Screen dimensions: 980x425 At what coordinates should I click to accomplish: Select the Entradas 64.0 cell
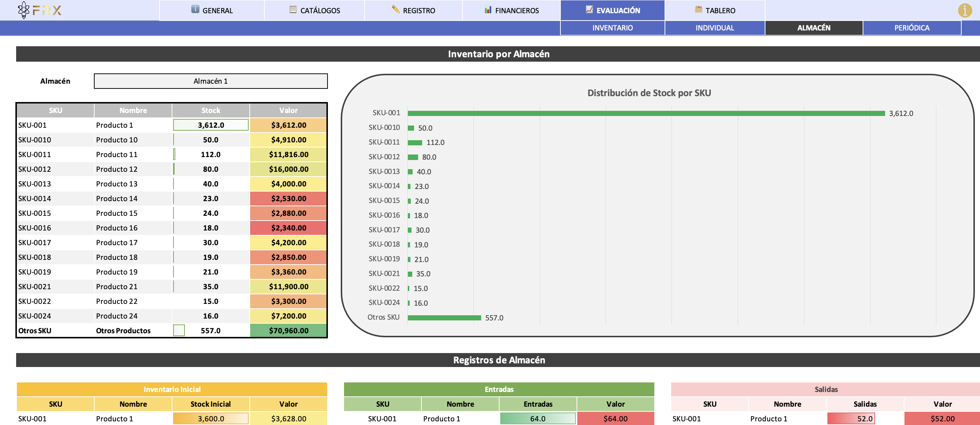coord(538,418)
